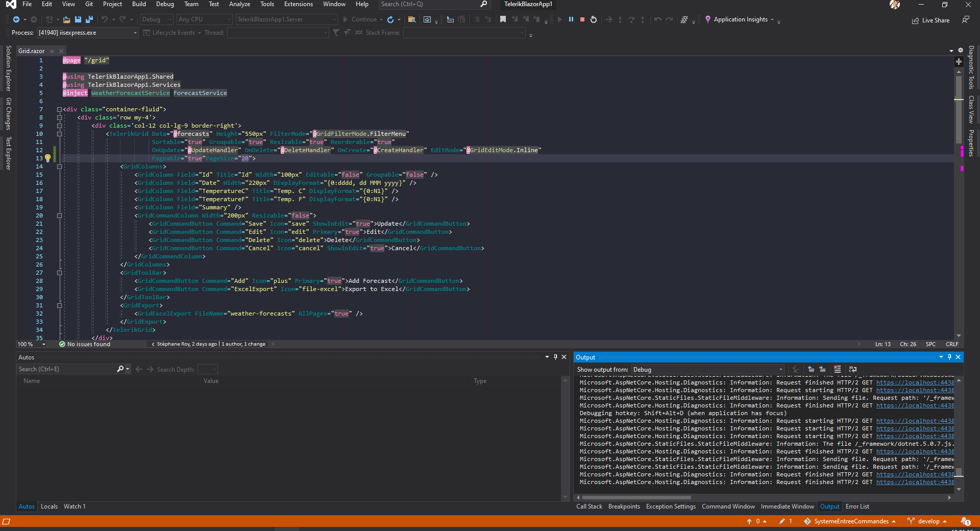The width and height of the screenshot is (980, 531).
Task: Open the Process iisexpress.exe dropdown
Action: point(88,33)
